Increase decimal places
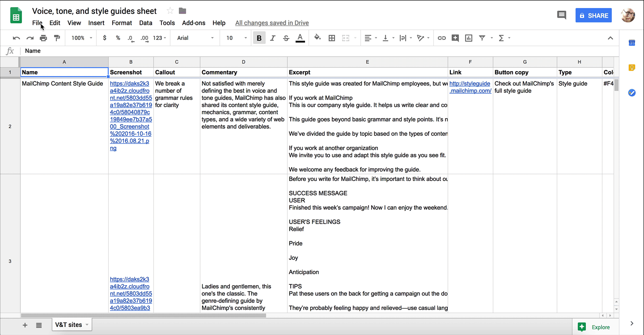 pos(144,38)
